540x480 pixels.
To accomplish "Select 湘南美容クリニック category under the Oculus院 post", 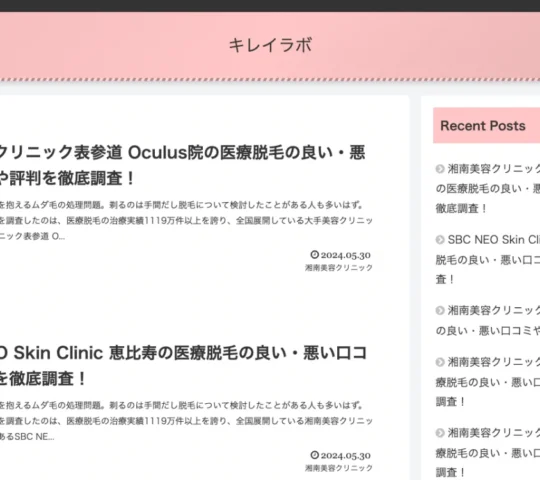I will (339, 268).
